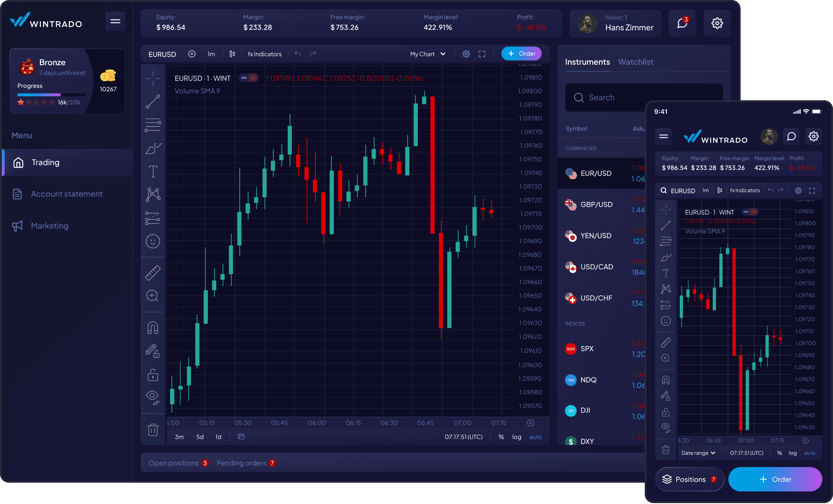Select the brush drawing tool in desktop chart

tap(153, 148)
